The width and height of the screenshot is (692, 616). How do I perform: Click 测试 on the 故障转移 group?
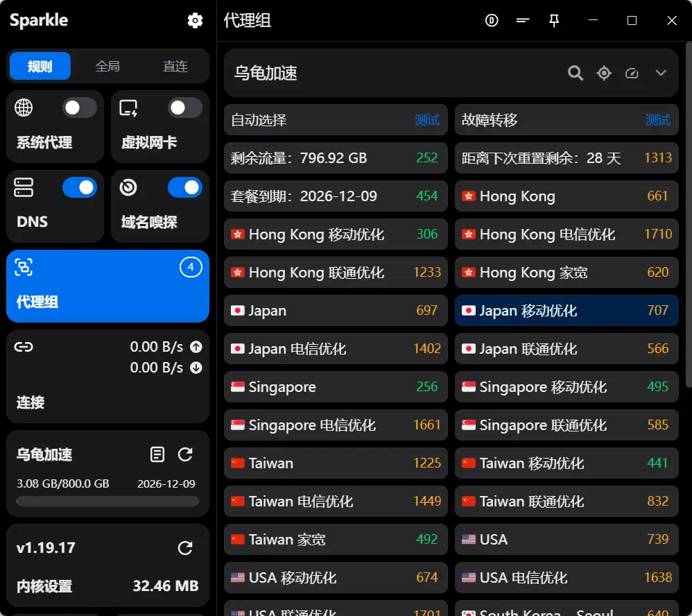click(x=658, y=119)
